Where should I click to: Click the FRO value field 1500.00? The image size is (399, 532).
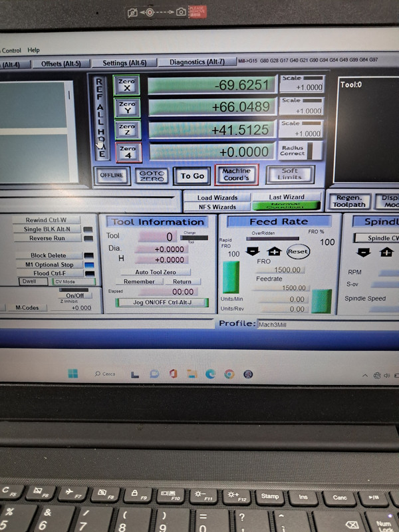coord(280,270)
